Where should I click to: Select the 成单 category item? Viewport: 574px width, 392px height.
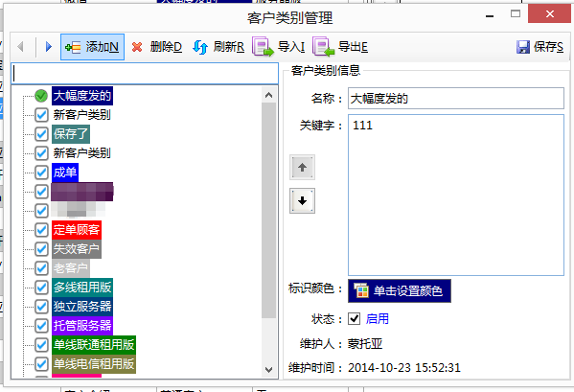[x=65, y=173]
